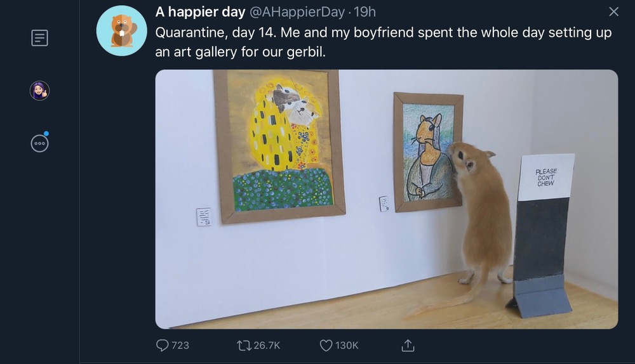Click the yellow Klimt-style gerbil painting
Screen dimensions: 635x364
279,145
